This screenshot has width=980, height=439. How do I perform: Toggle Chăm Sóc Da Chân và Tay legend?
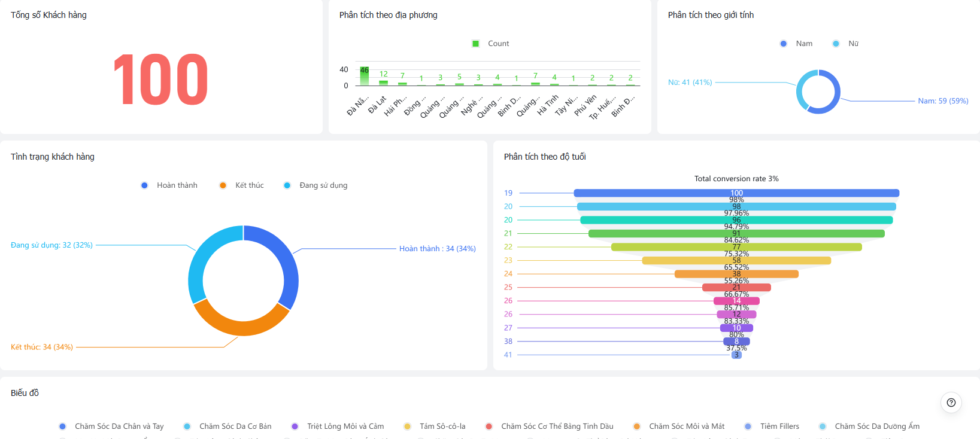click(x=111, y=426)
